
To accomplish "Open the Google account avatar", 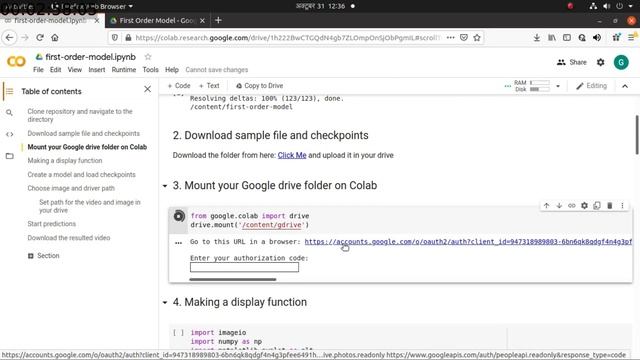I will pyautogui.click(x=621, y=62).
